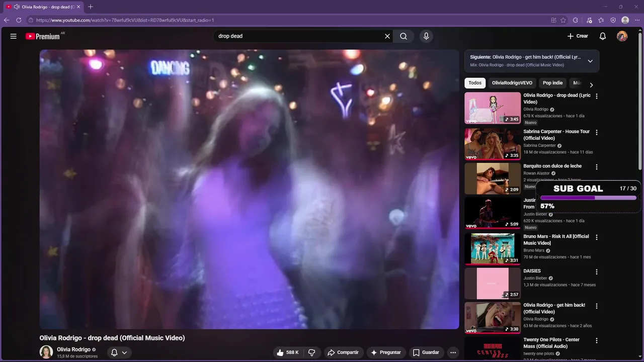Close the Olivia Rodrigo browser tab
The width and height of the screenshot is (644, 362).
78,7
